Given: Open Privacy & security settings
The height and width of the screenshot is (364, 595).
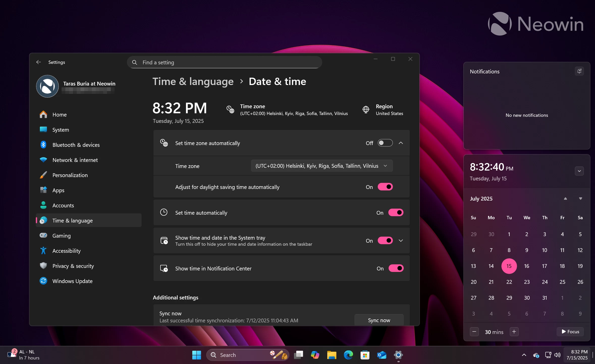Looking at the screenshot, I should tap(89, 266).
